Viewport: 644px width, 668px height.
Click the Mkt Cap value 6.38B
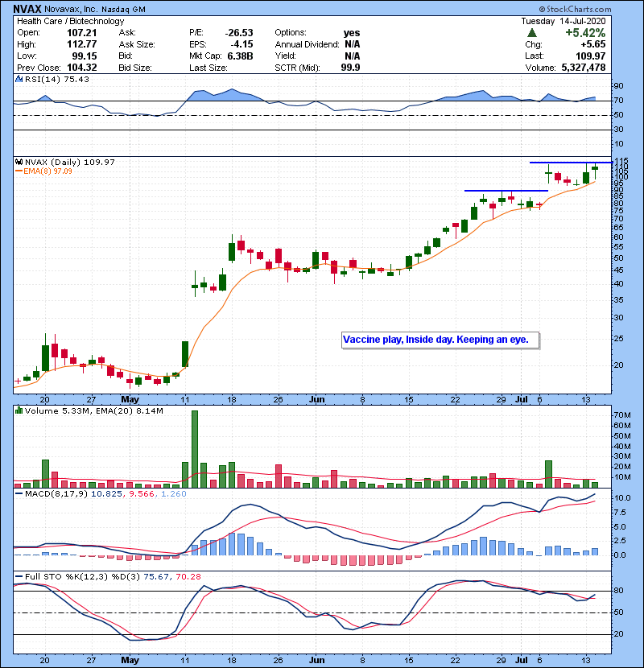tap(240, 56)
